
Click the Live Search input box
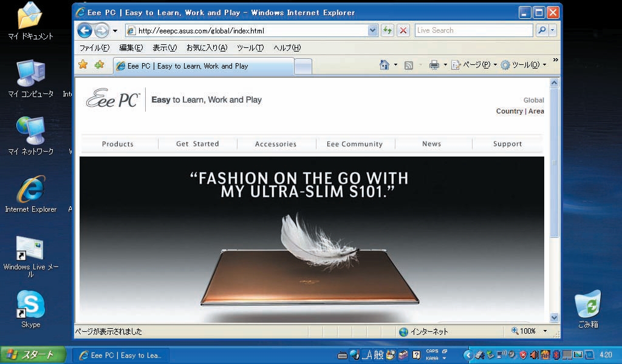[474, 30]
